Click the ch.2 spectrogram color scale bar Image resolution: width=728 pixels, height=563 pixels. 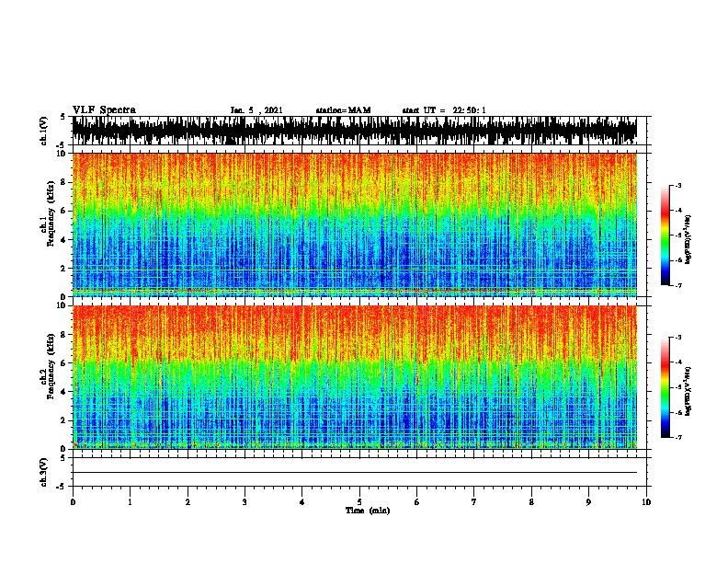click(x=665, y=387)
